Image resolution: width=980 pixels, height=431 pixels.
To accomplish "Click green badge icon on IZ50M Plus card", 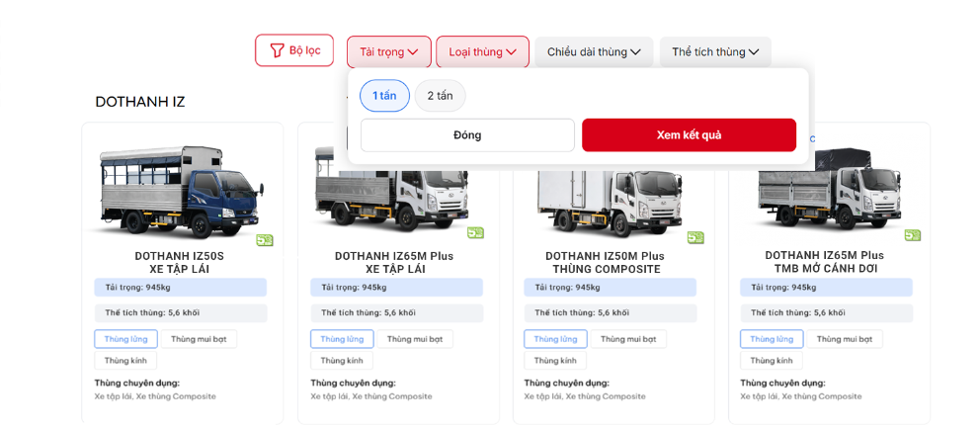I will (695, 237).
